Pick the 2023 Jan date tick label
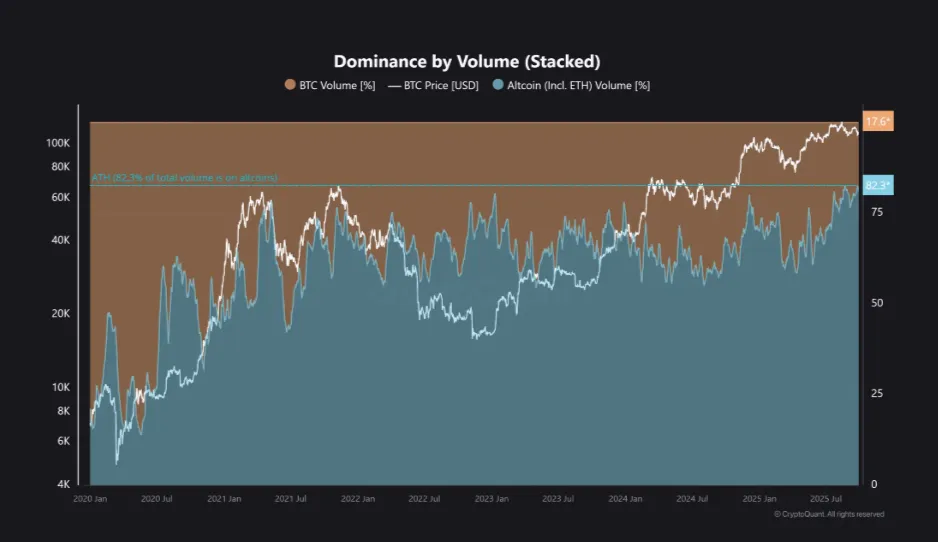This screenshot has height=542, width=938. click(x=491, y=497)
